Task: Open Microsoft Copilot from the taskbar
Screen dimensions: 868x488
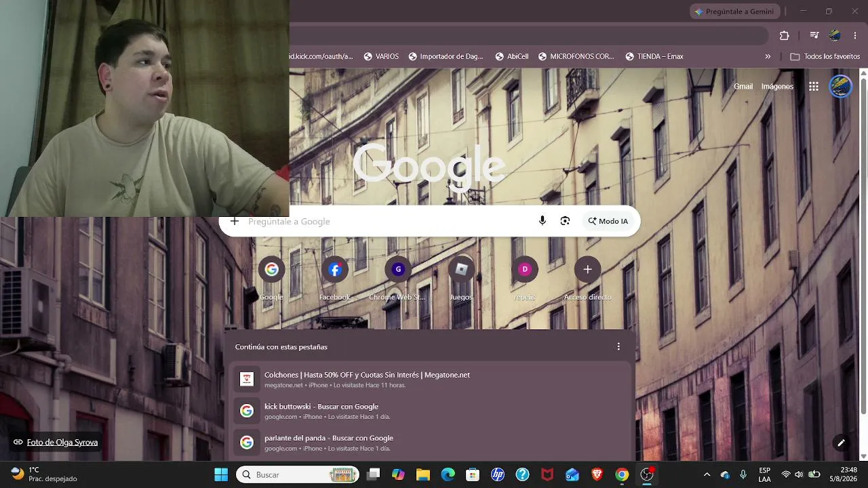Action: point(398,474)
